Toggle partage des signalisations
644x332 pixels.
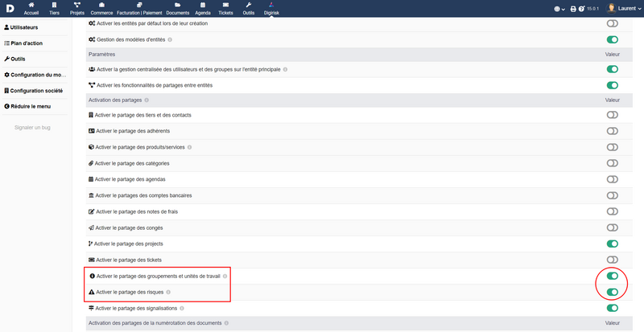point(612,308)
